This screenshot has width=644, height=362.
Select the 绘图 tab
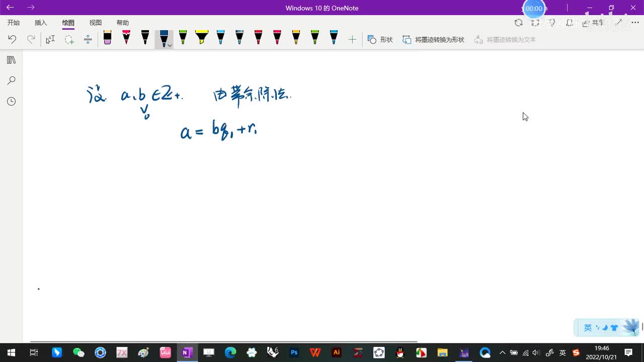pos(68,23)
